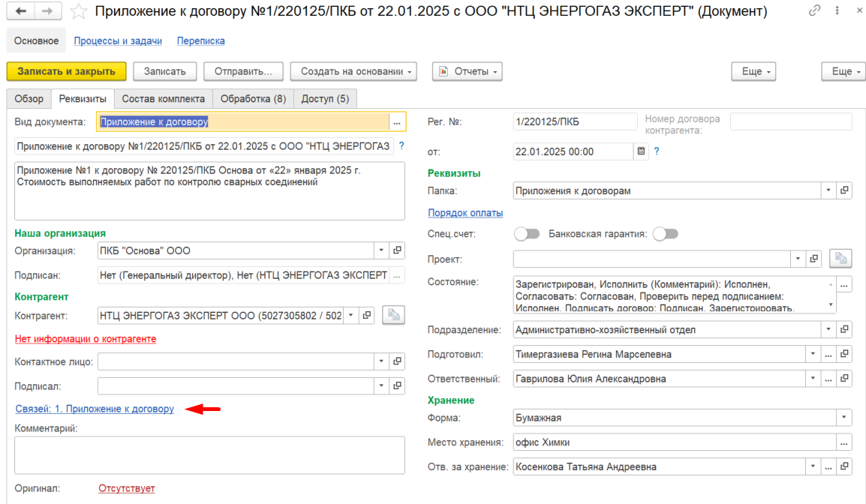866x504 pixels.
Task: Click the copy-data icon beside Проект
Action: click(x=840, y=258)
